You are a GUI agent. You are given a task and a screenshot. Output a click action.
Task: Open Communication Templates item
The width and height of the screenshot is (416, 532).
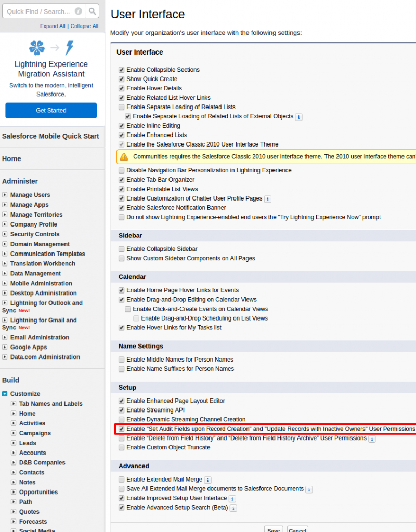coord(47,254)
